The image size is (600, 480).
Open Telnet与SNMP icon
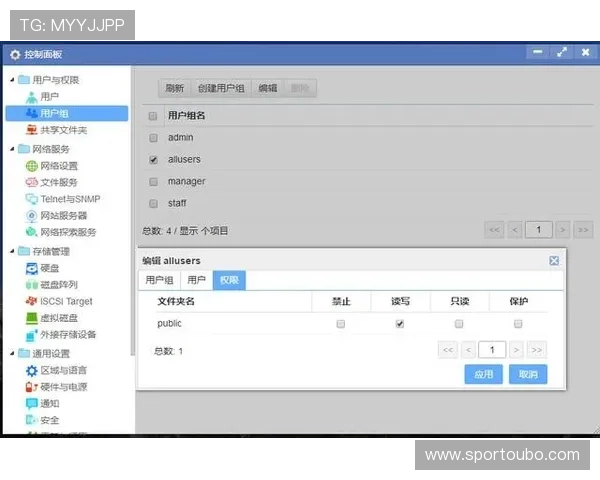coord(31,199)
